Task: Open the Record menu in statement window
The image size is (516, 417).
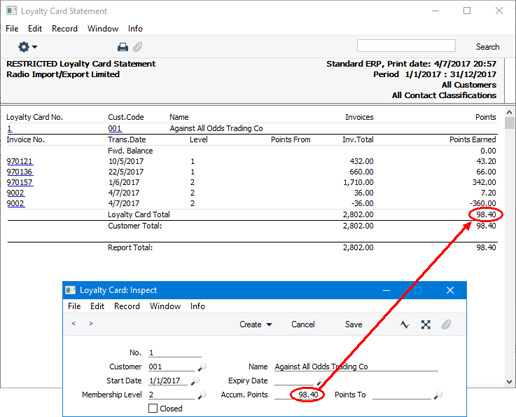Action: pos(65,29)
